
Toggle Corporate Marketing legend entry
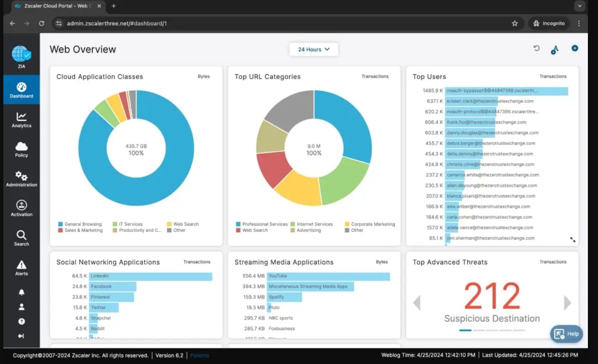point(370,224)
